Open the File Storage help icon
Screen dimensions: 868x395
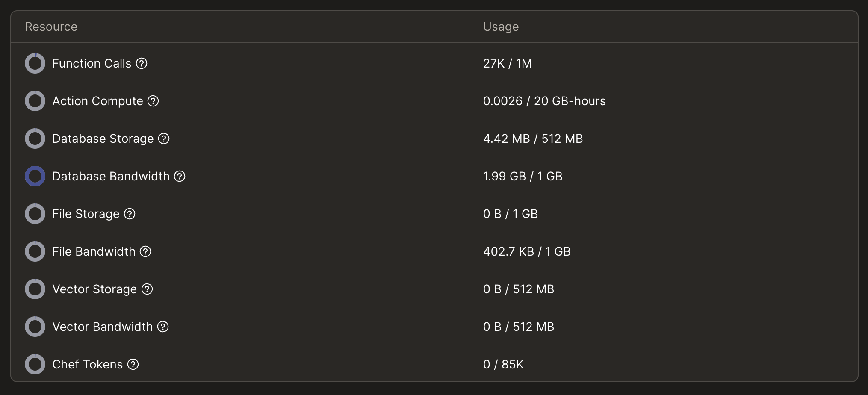tap(130, 214)
